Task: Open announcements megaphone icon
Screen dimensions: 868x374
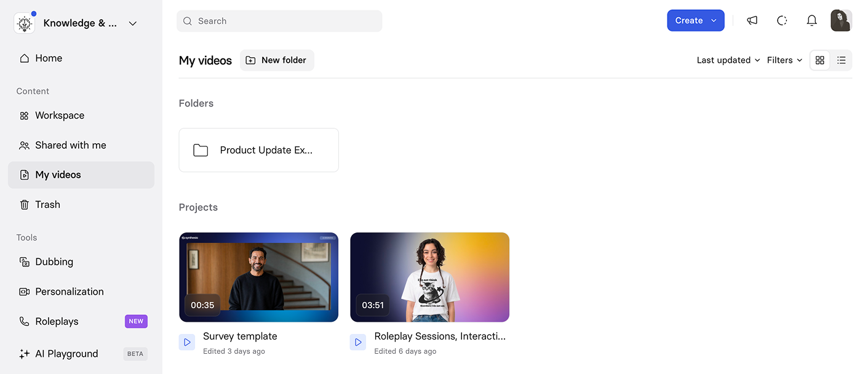Action: click(x=752, y=20)
